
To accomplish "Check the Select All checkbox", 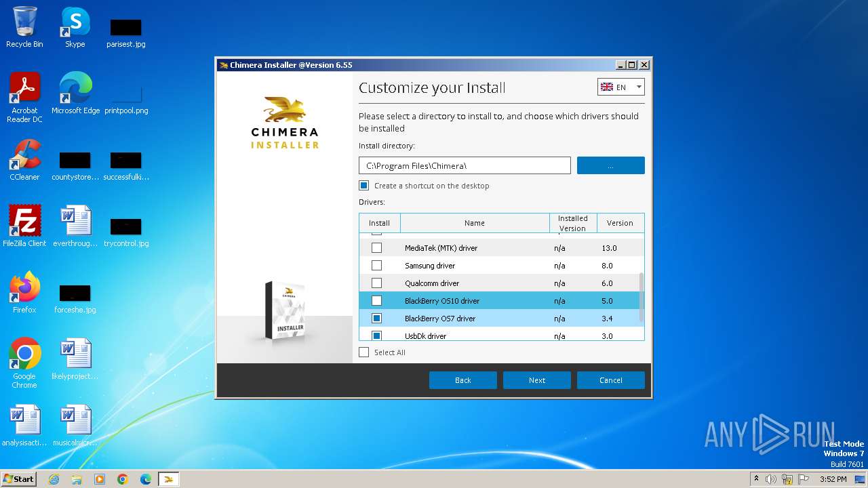I will [x=364, y=352].
